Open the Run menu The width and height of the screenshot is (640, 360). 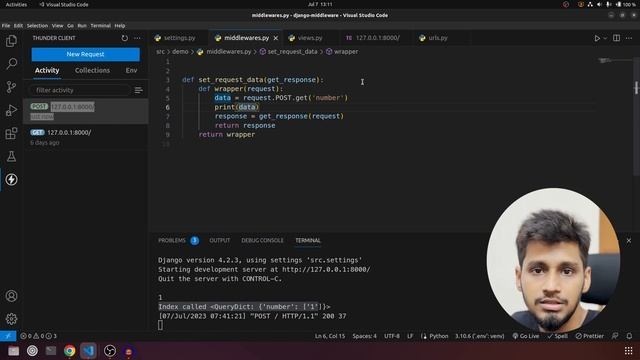[x=82, y=25]
